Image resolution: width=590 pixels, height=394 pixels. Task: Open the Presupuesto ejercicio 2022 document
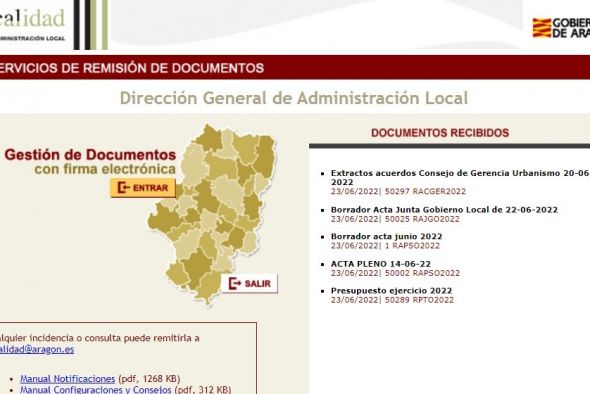[391, 291]
